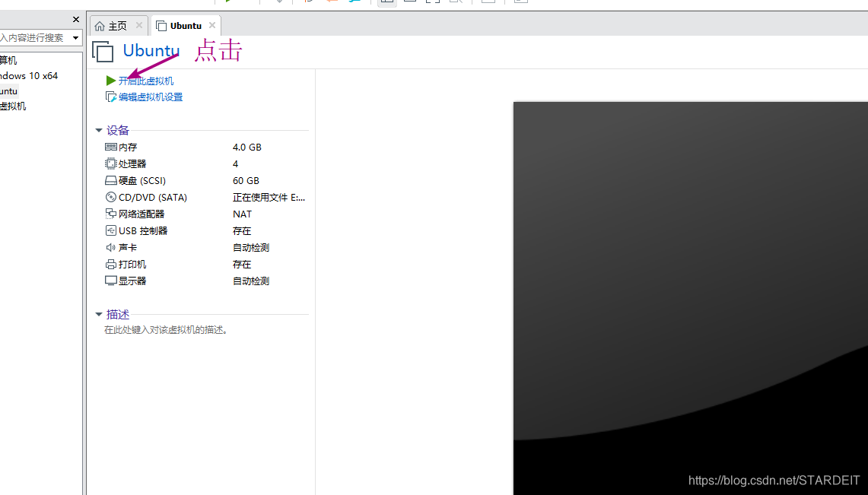Viewport: 868px width, 495px height.
Task: Click the 存在 value in the 打印机 row
Action: pyautogui.click(x=242, y=265)
